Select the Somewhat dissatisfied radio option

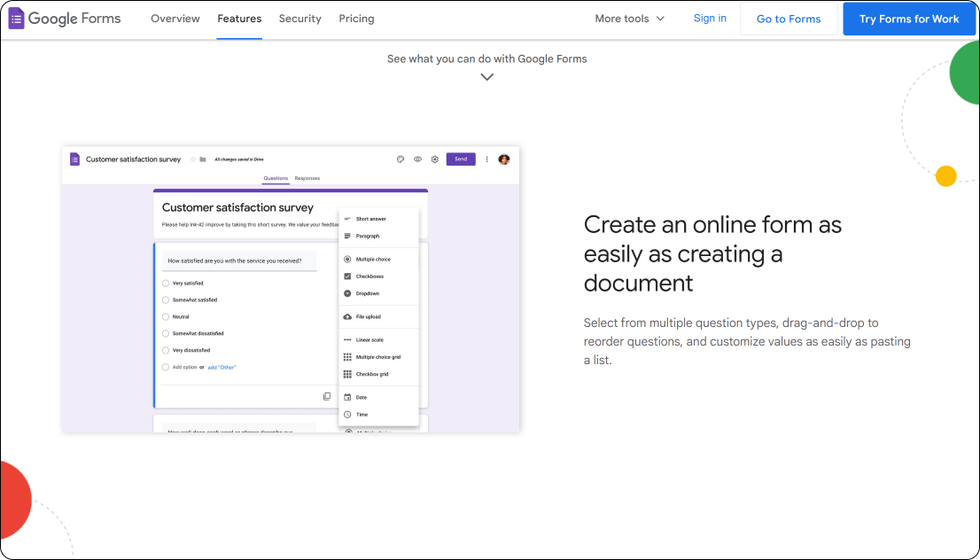(x=166, y=334)
